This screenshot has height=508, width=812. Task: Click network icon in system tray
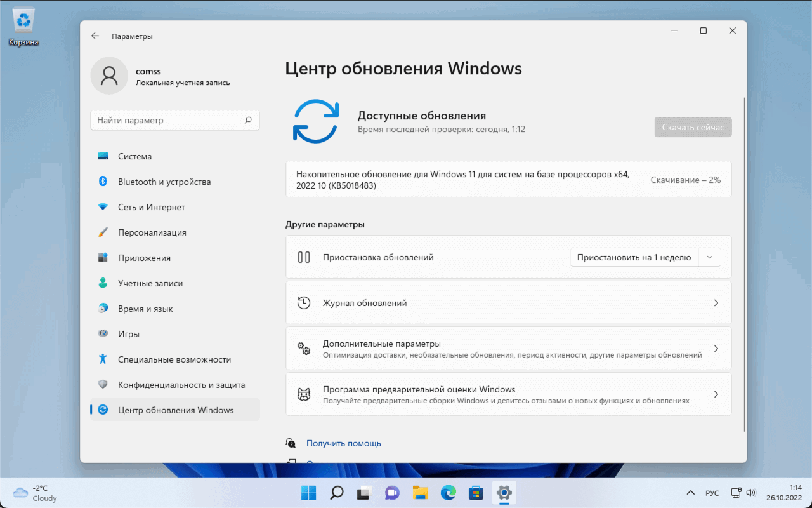[x=736, y=492]
